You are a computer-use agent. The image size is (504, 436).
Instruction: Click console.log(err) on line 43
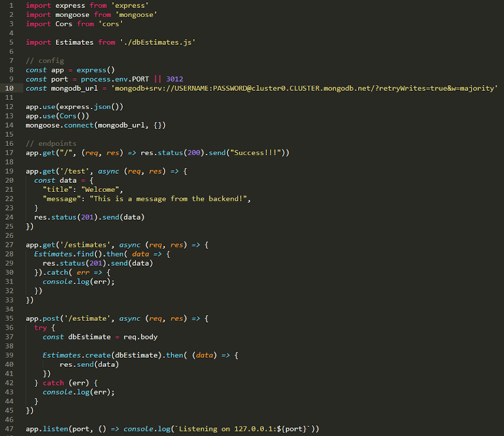tap(77, 392)
